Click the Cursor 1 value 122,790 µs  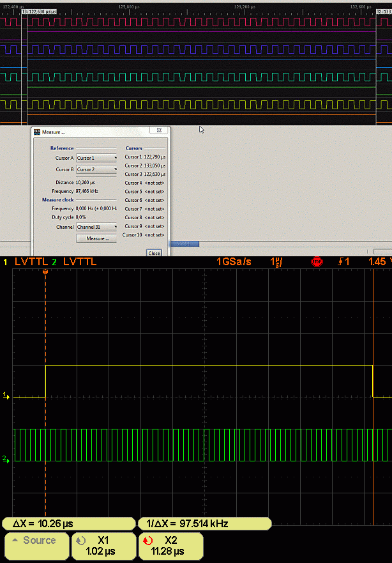click(x=155, y=157)
